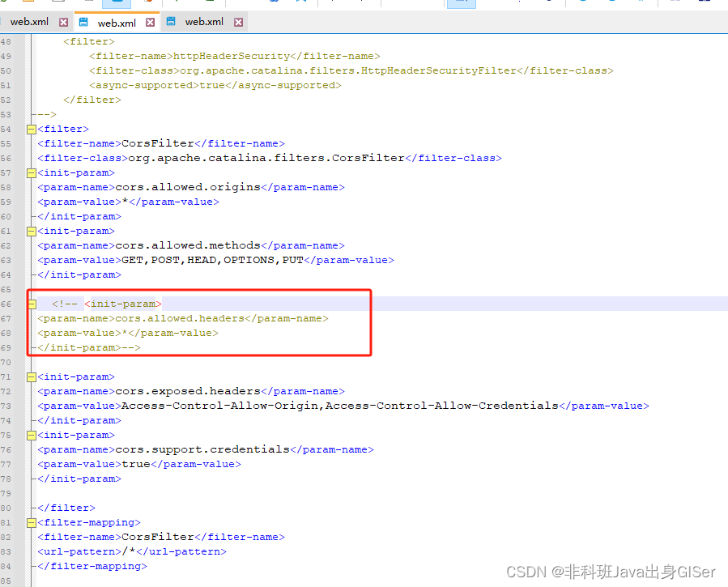Collapse the init-param block at line 57
This screenshot has height=587, width=728.
click(x=31, y=173)
